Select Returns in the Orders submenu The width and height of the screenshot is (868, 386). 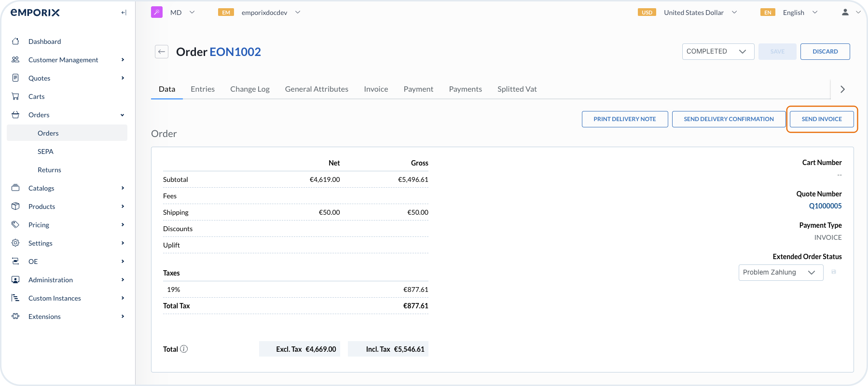49,170
